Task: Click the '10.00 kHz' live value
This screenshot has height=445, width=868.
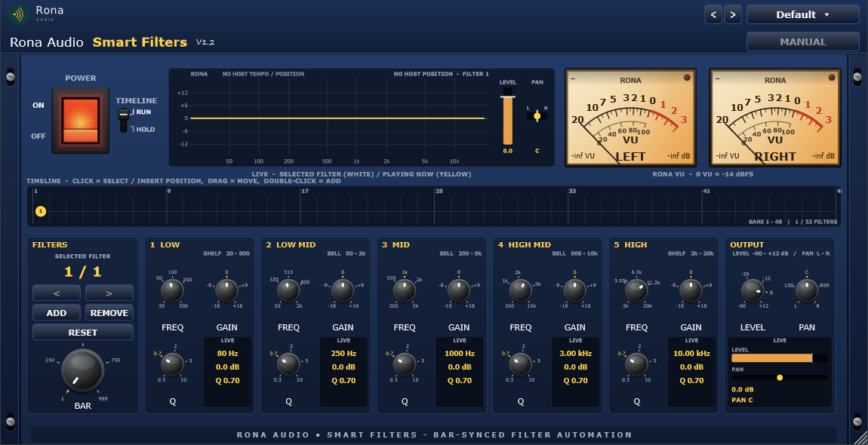Action: tap(691, 353)
